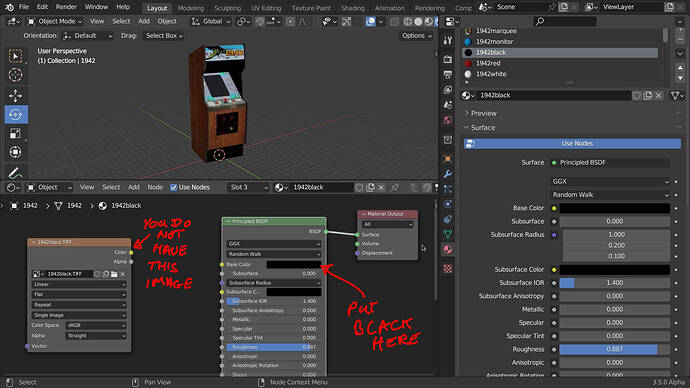Open the Object properties tab

448,159
